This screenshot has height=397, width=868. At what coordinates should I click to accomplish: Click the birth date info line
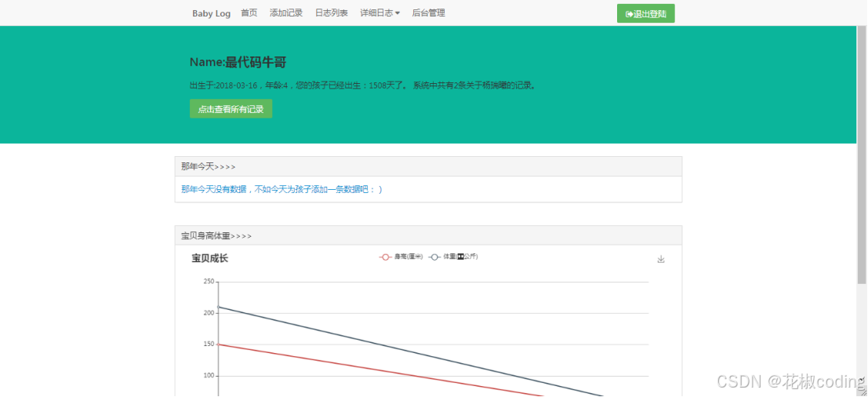364,86
